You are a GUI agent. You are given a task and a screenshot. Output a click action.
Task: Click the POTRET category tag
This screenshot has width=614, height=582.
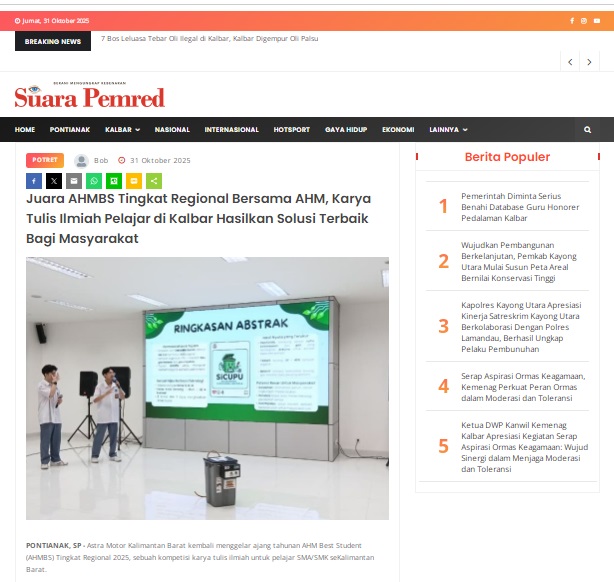45,160
